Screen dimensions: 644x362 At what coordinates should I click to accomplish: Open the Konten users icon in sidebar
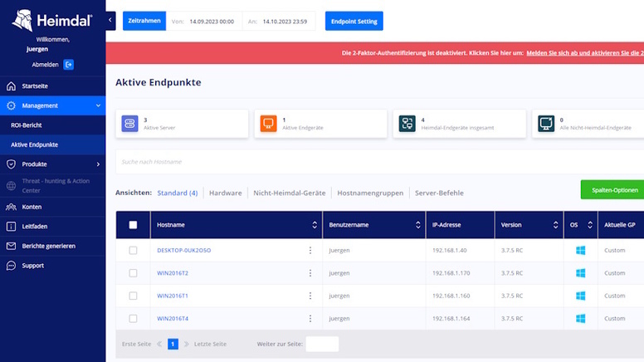[x=11, y=207]
